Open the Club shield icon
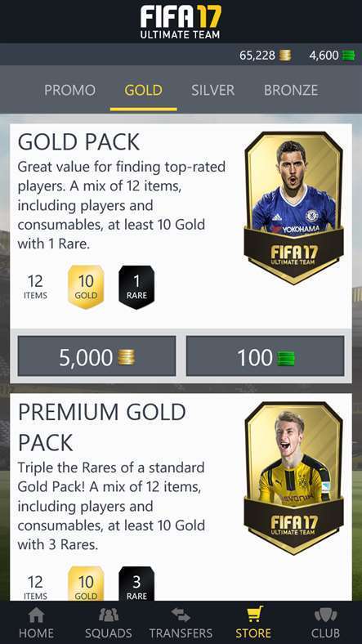This screenshot has width=362, height=644. pyautogui.click(x=325, y=615)
